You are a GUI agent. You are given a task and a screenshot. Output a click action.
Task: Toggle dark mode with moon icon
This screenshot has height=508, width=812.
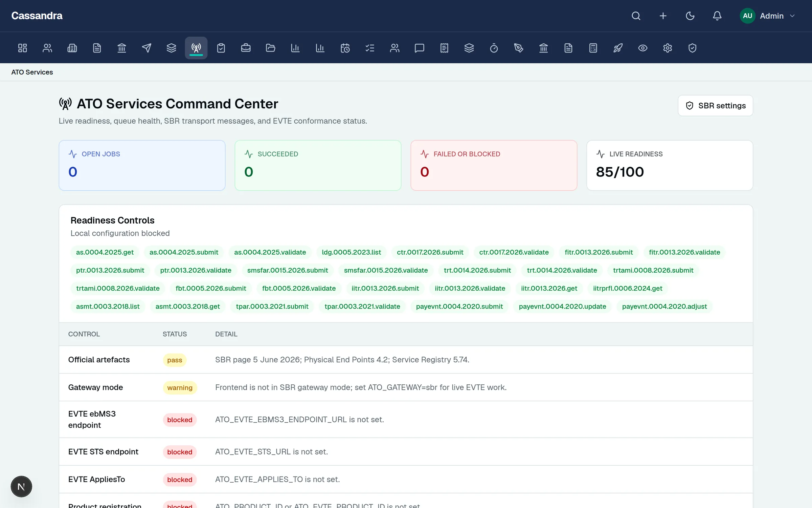coord(690,16)
